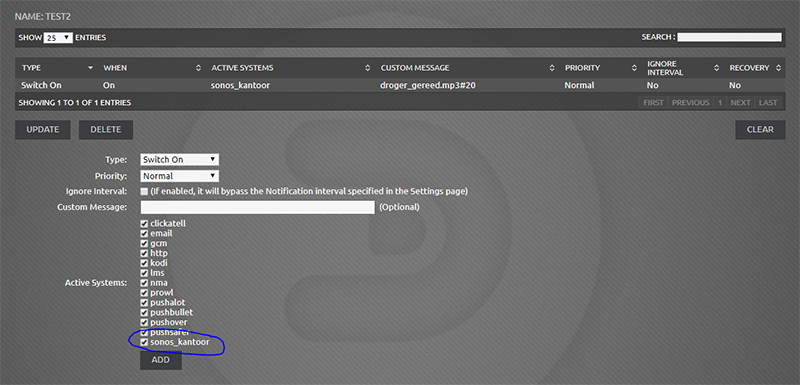Toggle the pushsafer checkbox
The width and height of the screenshot is (800, 385).
[144, 332]
